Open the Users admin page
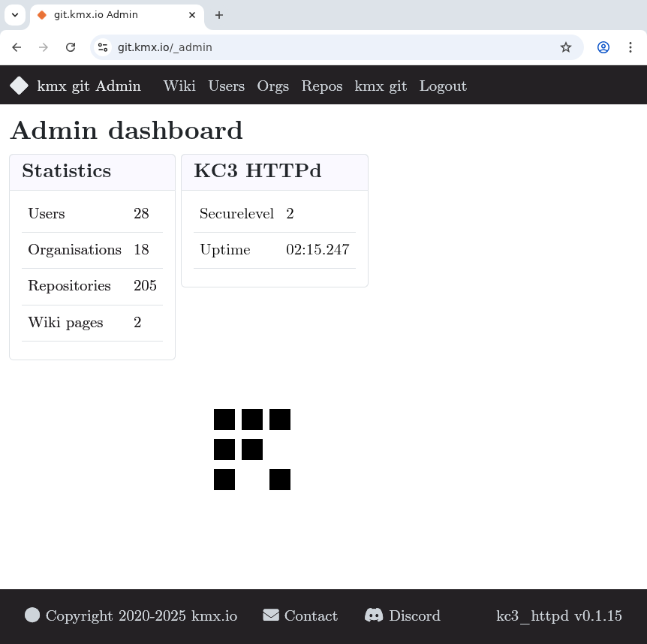Image resolution: width=647 pixels, height=644 pixels. click(226, 86)
